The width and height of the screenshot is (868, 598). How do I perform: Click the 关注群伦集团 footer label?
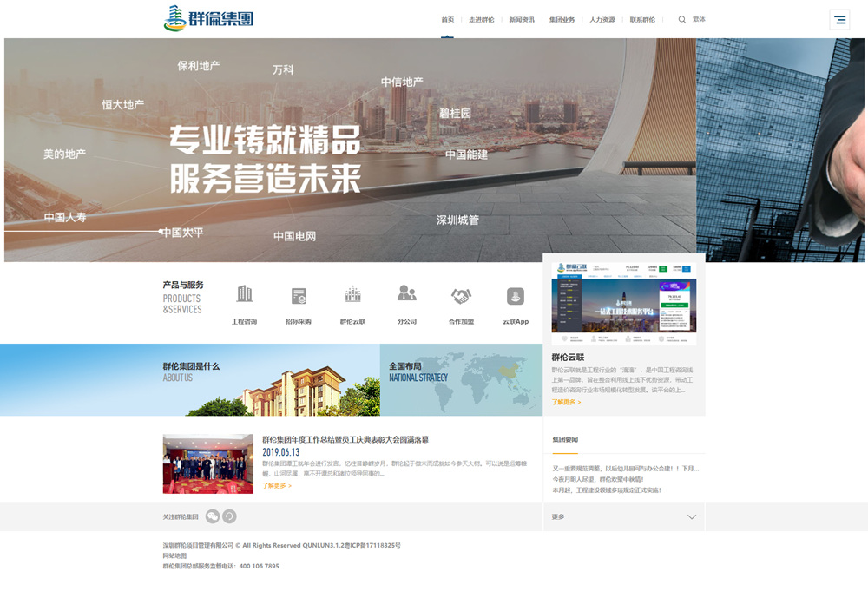click(181, 516)
